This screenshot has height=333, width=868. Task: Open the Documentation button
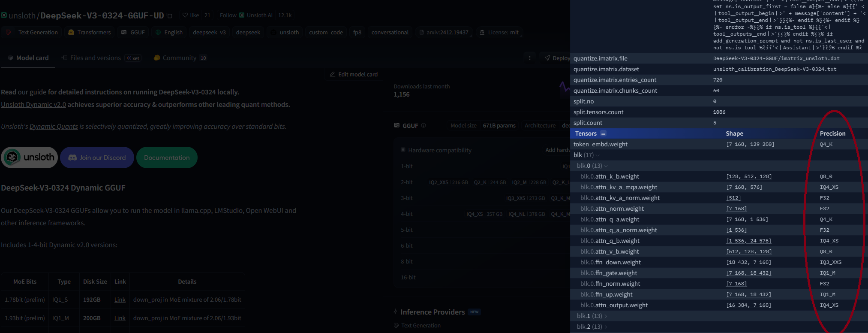167,157
